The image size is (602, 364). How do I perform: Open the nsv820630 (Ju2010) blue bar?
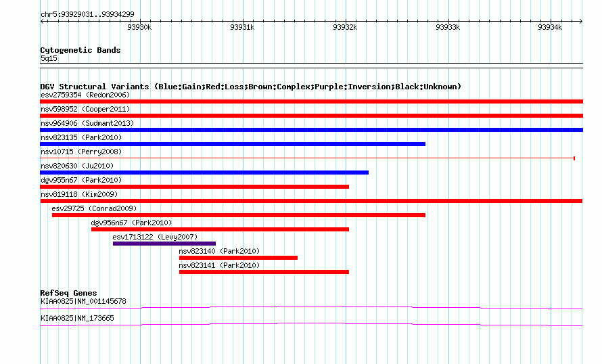tap(204, 173)
